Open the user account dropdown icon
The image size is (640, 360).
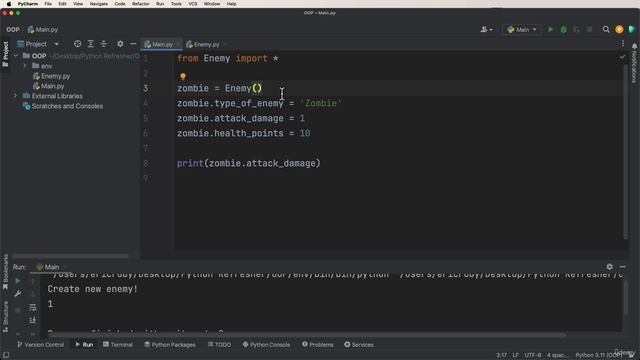[x=486, y=29]
